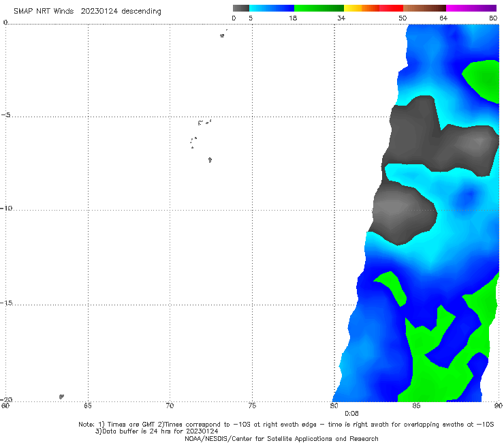Click the NOAA/NESDIS credit line

[281, 439]
